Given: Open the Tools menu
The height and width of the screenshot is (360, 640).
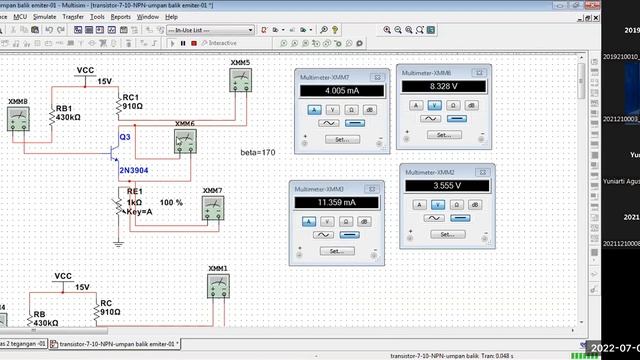Looking at the screenshot, I should click(97, 17).
